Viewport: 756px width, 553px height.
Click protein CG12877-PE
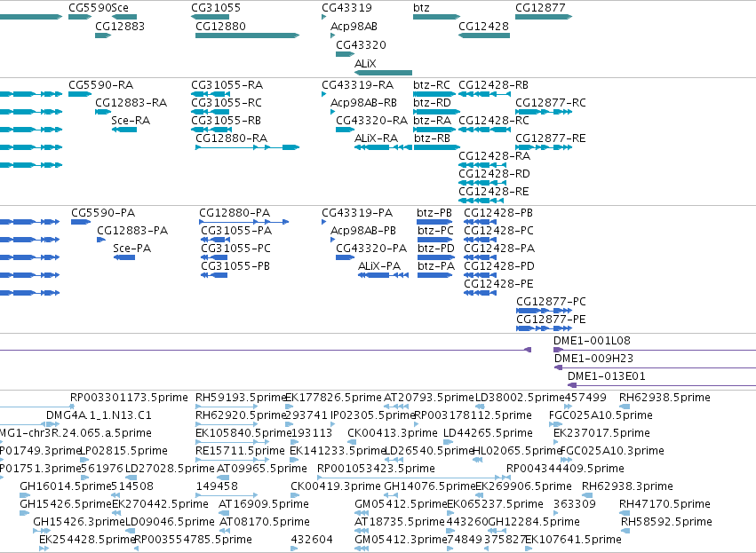click(x=551, y=320)
